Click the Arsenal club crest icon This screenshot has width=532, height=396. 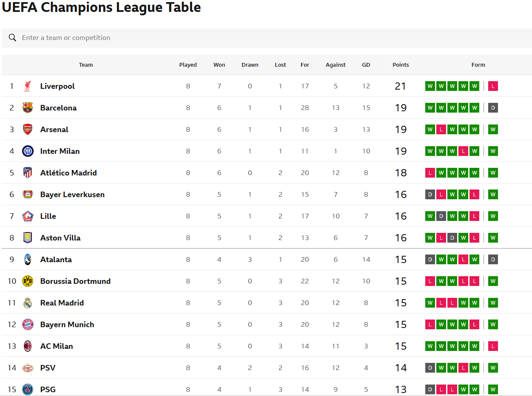click(28, 130)
